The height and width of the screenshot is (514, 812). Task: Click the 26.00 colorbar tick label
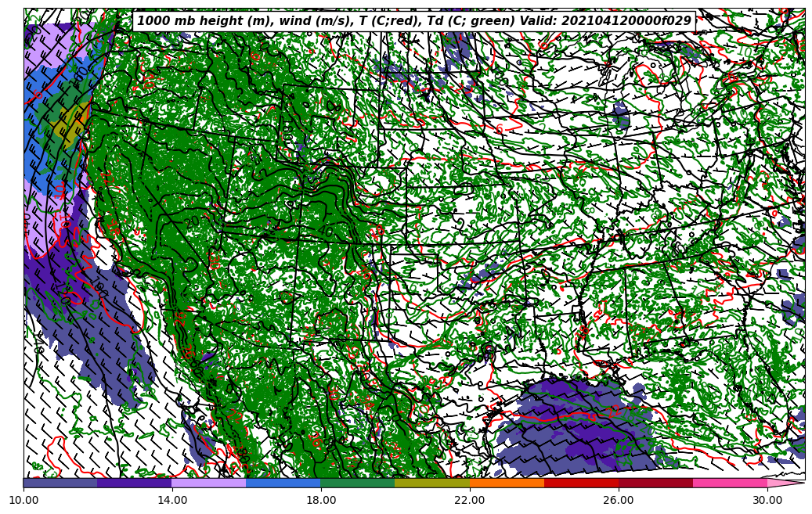coord(619,500)
